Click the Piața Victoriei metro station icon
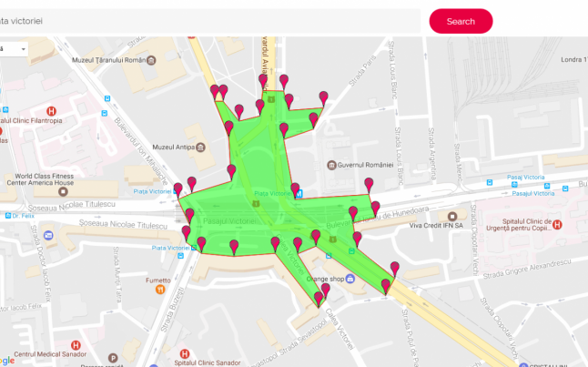Image resolution: width=588 pixels, height=367 pixels. pos(299,194)
